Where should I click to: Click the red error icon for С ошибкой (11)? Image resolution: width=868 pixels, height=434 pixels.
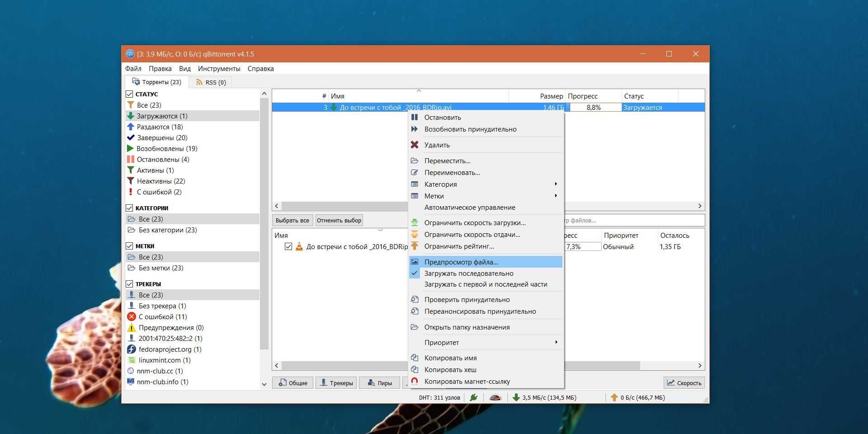pos(132,317)
